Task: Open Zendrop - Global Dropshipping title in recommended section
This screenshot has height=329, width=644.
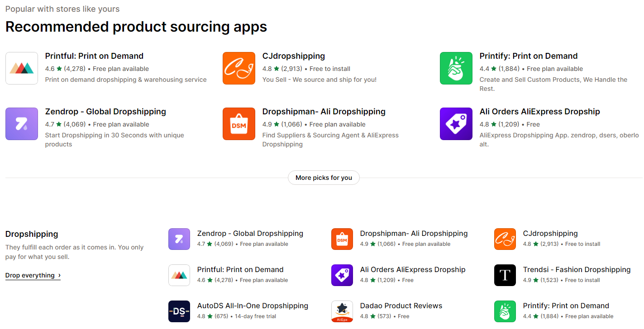Action: [105, 112]
